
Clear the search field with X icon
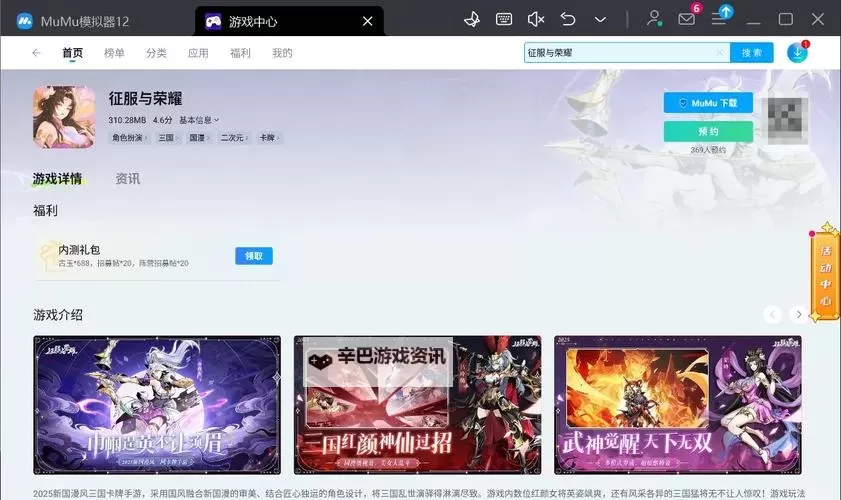coord(720,53)
